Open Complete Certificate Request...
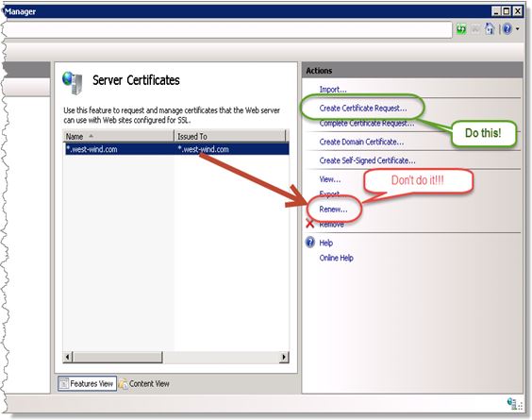The image size is (532, 420). pyautogui.click(x=366, y=124)
